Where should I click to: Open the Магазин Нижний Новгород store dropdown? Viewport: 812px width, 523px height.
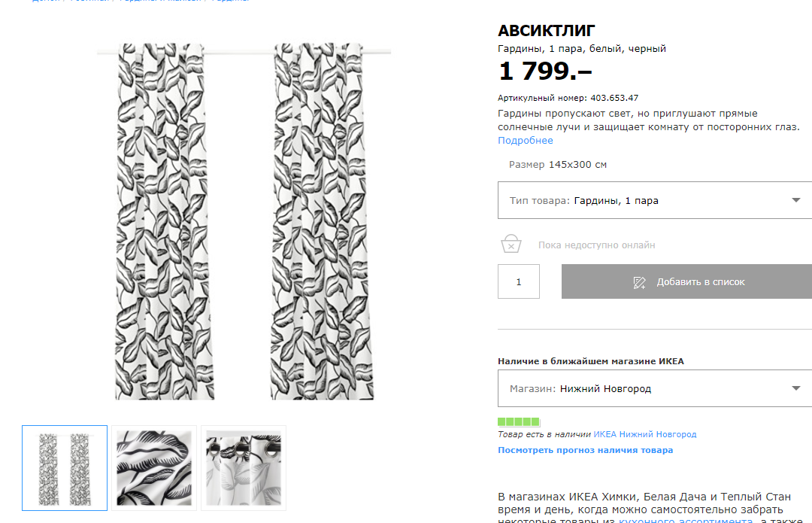tap(654, 389)
